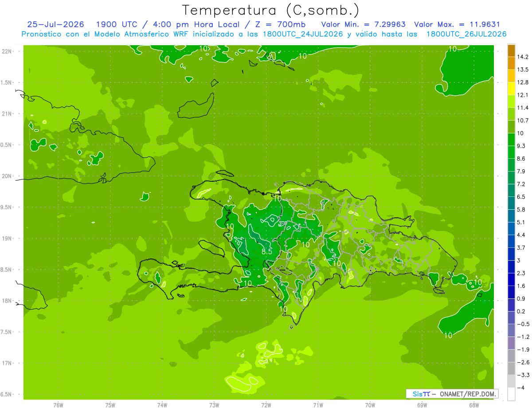This screenshot has width=532, height=411.
Task: Click the "12.8" colorbar value
Action: click(x=523, y=82)
